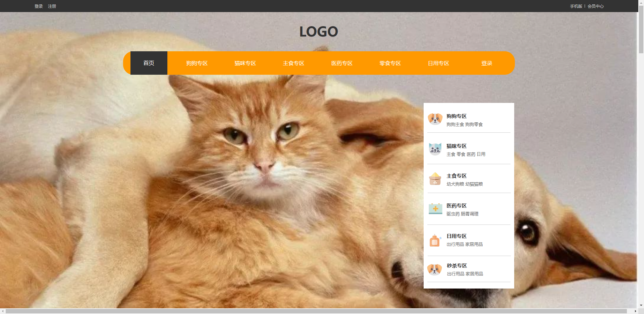The image size is (644, 314).
Task: Click the horizontal scrollbar at page bottom
Action: coord(316,311)
